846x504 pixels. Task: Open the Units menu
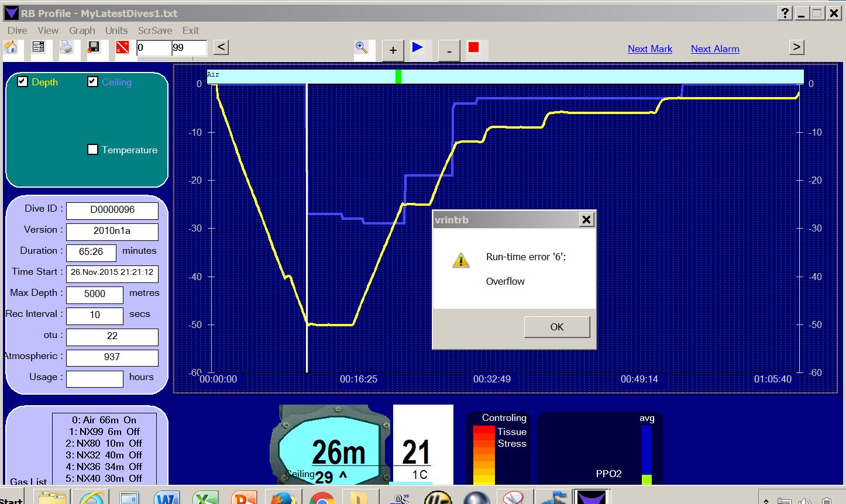[116, 30]
